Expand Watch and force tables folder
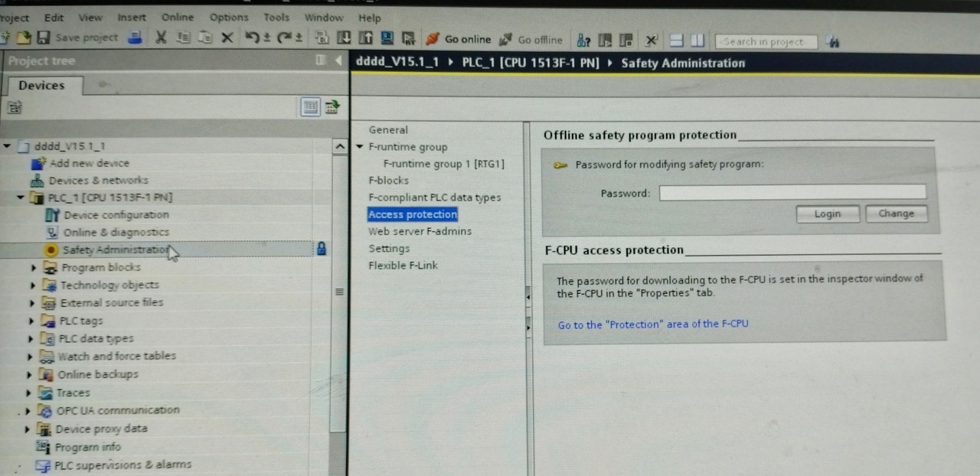 coord(31,357)
